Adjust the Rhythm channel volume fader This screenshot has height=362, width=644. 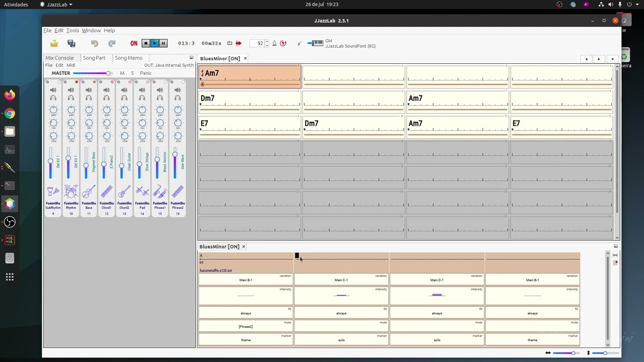(x=68, y=164)
